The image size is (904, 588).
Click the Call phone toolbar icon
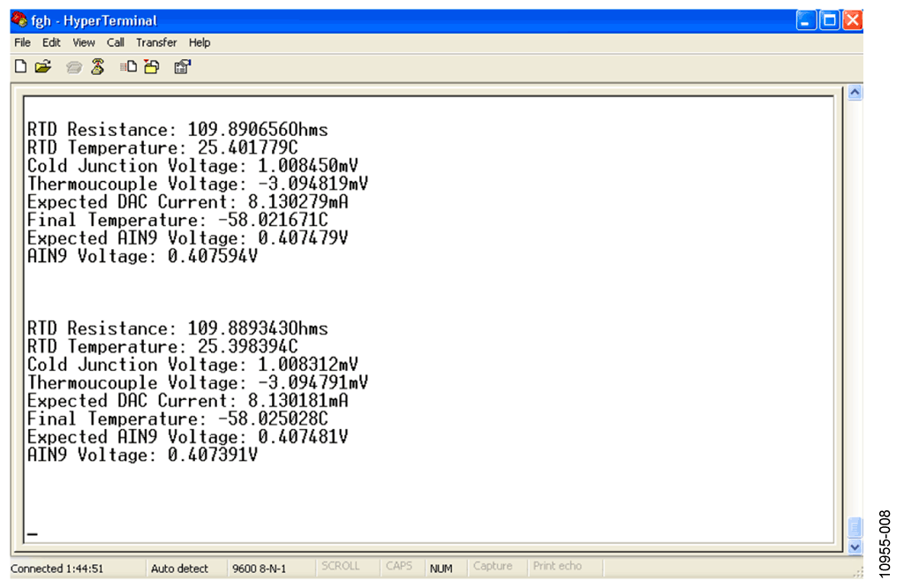(x=74, y=67)
